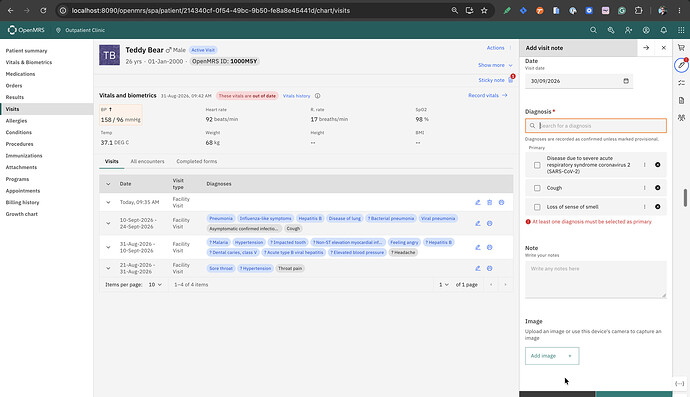Open Allergies in the left navigation

16,121
